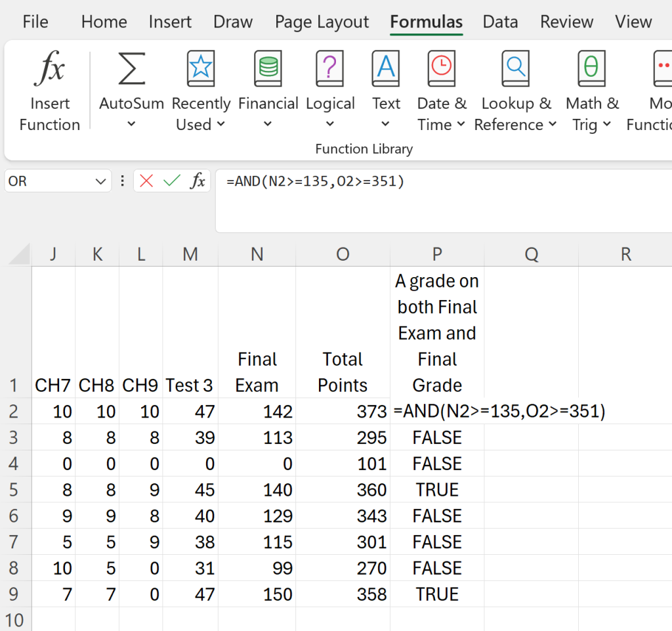
Task: Expand the Name Box dropdown arrow
Action: 100,181
